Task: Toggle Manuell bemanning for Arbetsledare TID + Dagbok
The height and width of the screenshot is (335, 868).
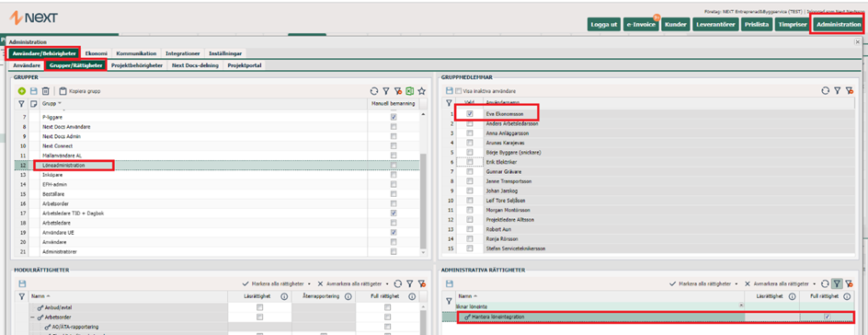Action: (x=394, y=214)
